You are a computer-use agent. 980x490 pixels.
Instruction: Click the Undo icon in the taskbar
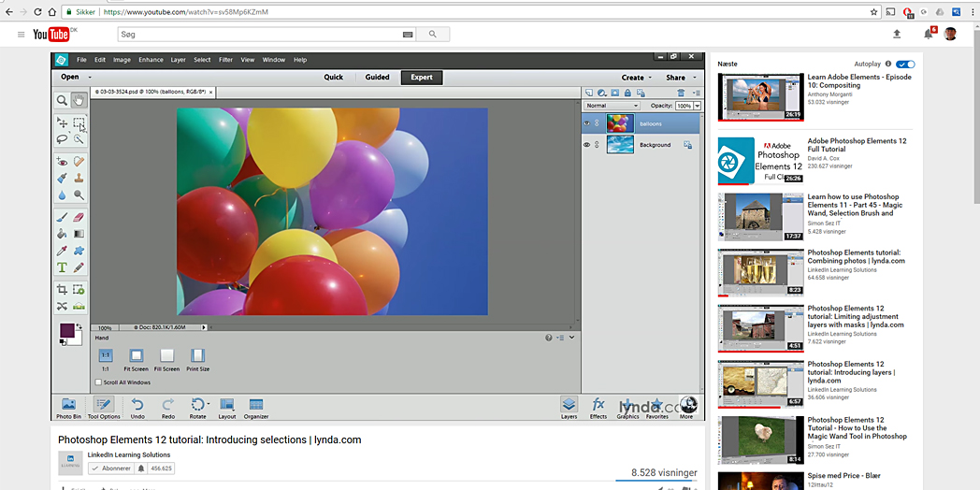[137, 405]
